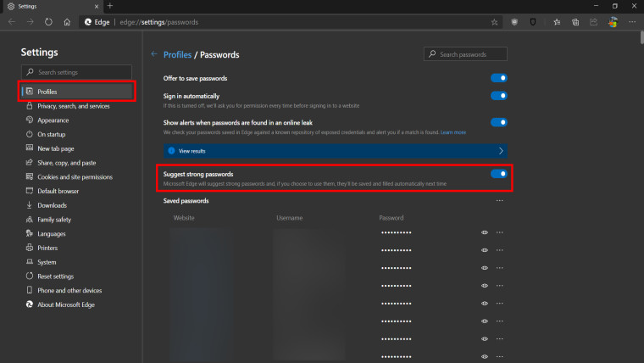
Task: Expand View results with the chevron arrow
Action: click(501, 151)
